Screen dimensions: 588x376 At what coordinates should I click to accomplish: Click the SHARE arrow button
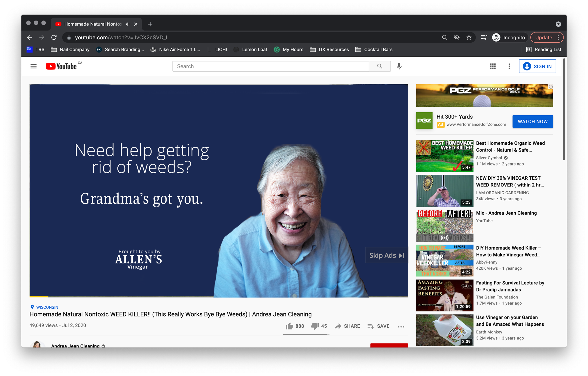click(x=347, y=326)
